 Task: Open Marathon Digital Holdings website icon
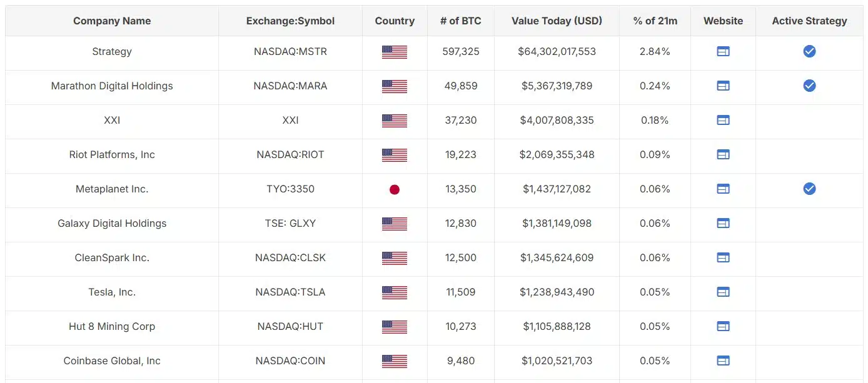(723, 86)
